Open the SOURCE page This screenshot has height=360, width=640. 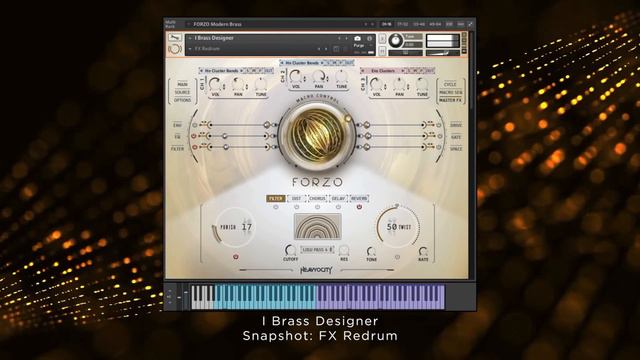pos(182,92)
